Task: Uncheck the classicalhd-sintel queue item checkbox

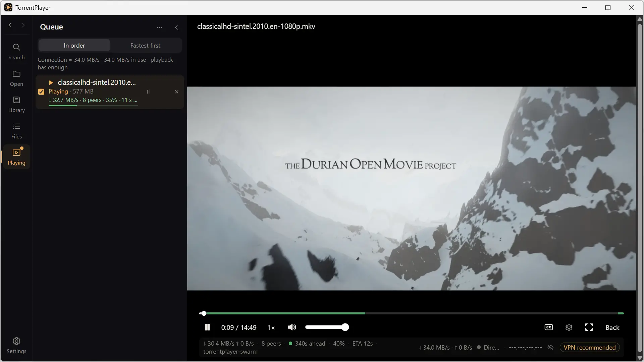Action: point(41,92)
